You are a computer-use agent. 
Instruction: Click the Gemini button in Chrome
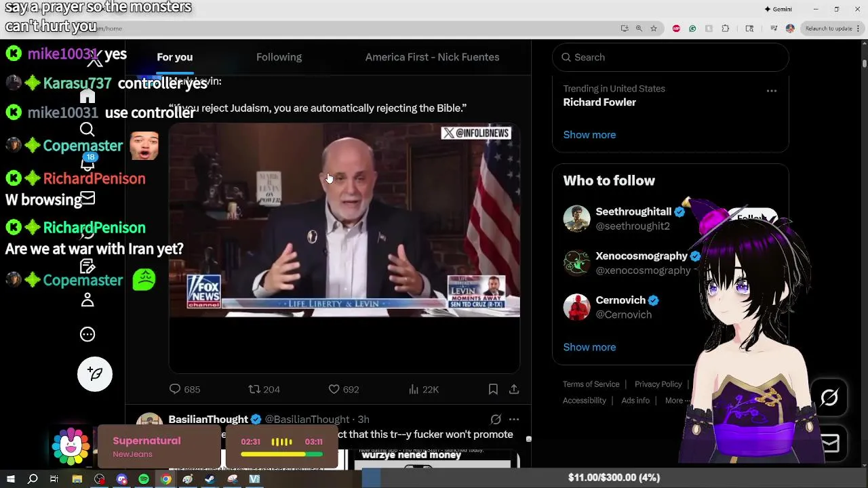(778, 9)
